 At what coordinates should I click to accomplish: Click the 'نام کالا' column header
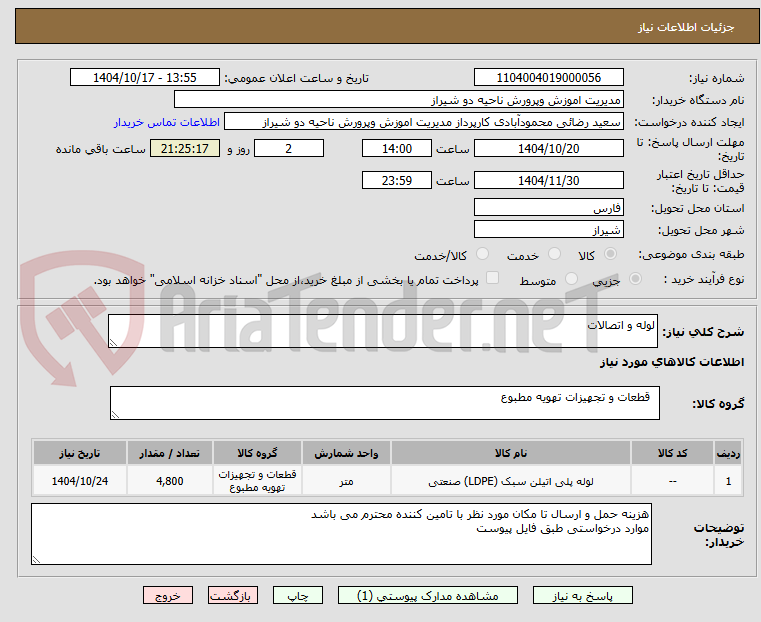click(511, 453)
